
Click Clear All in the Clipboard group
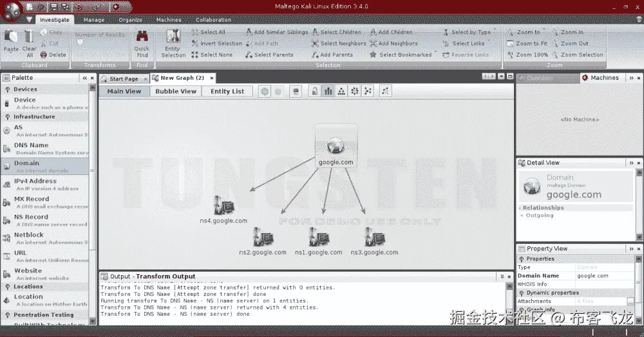coord(29,43)
